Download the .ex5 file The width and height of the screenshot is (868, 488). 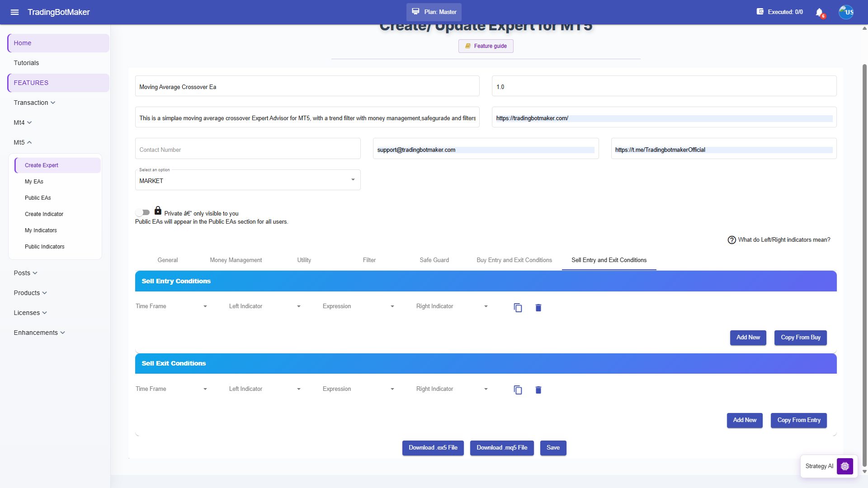point(433,448)
